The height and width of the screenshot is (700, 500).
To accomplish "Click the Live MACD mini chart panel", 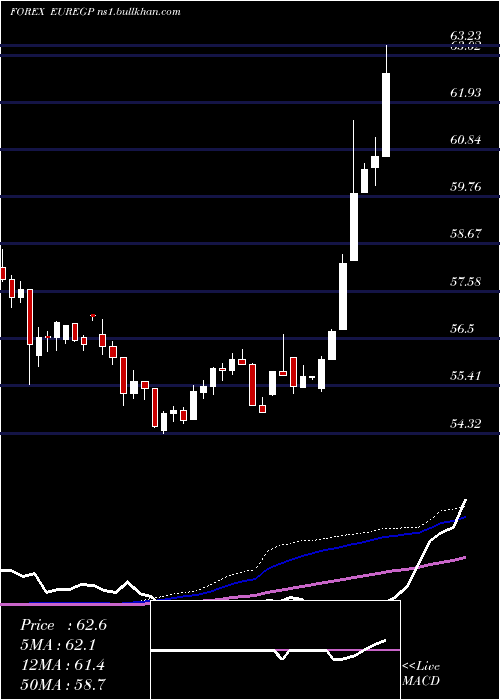I will point(275,650).
